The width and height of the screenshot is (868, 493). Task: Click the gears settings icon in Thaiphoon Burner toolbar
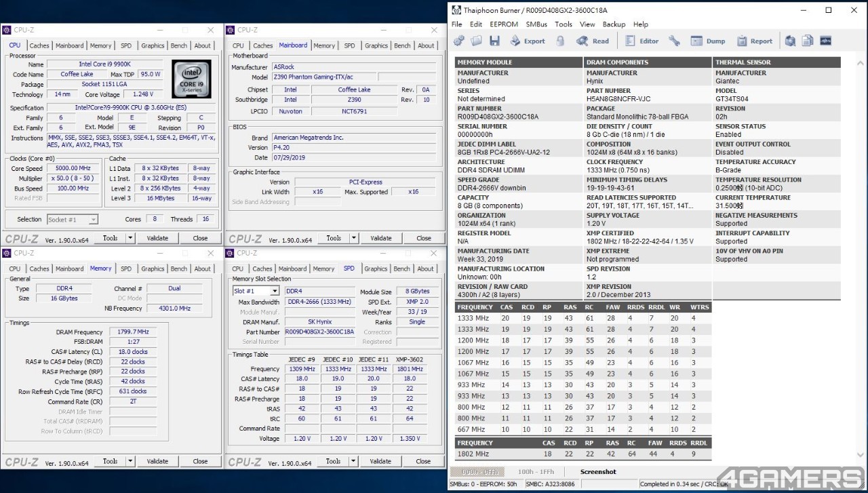click(459, 41)
